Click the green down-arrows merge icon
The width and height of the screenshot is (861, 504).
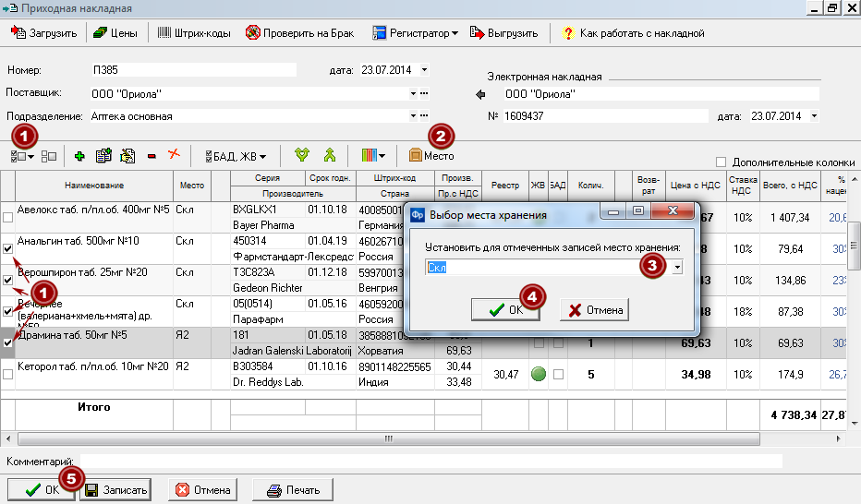coord(301,155)
